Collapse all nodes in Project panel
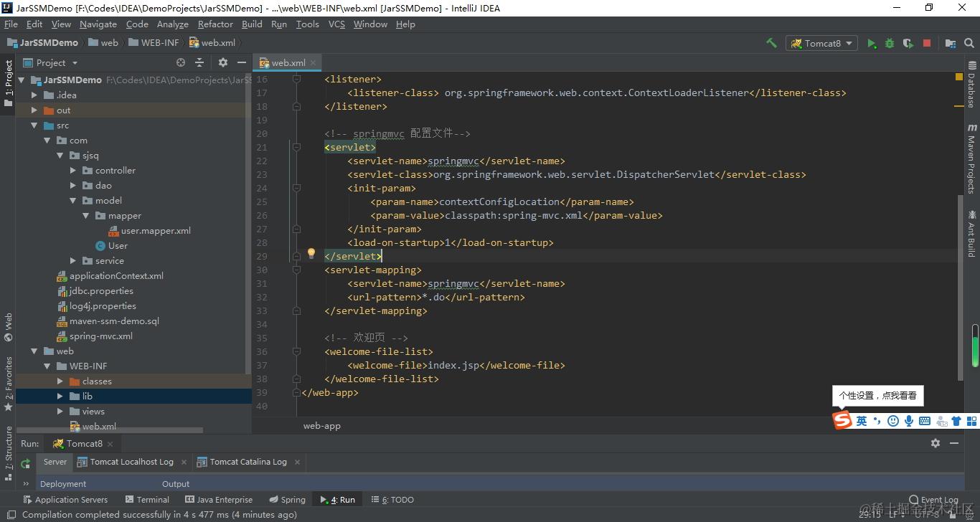Viewport: 980px width, 522px height. tap(199, 62)
